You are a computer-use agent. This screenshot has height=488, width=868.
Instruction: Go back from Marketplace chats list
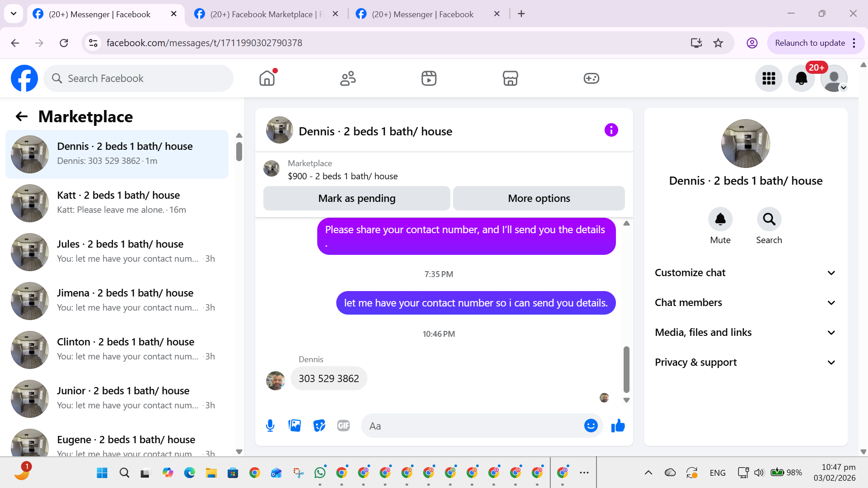[22, 117]
